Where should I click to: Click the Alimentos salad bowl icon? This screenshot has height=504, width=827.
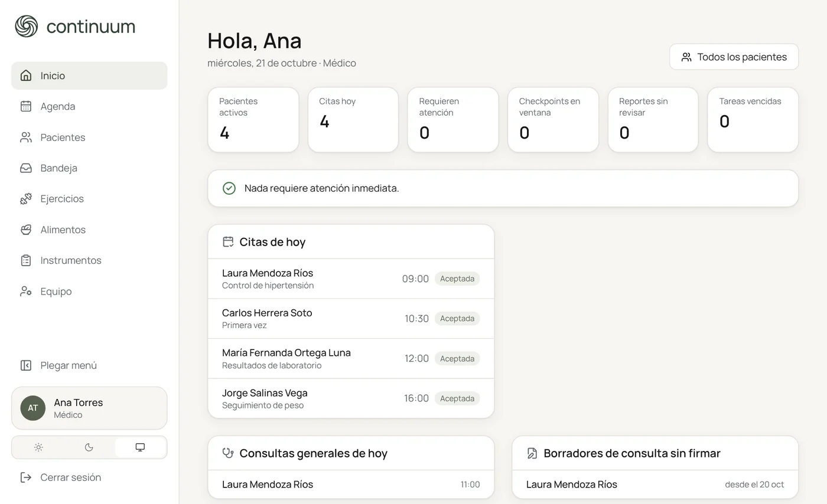(x=26, y=230)
